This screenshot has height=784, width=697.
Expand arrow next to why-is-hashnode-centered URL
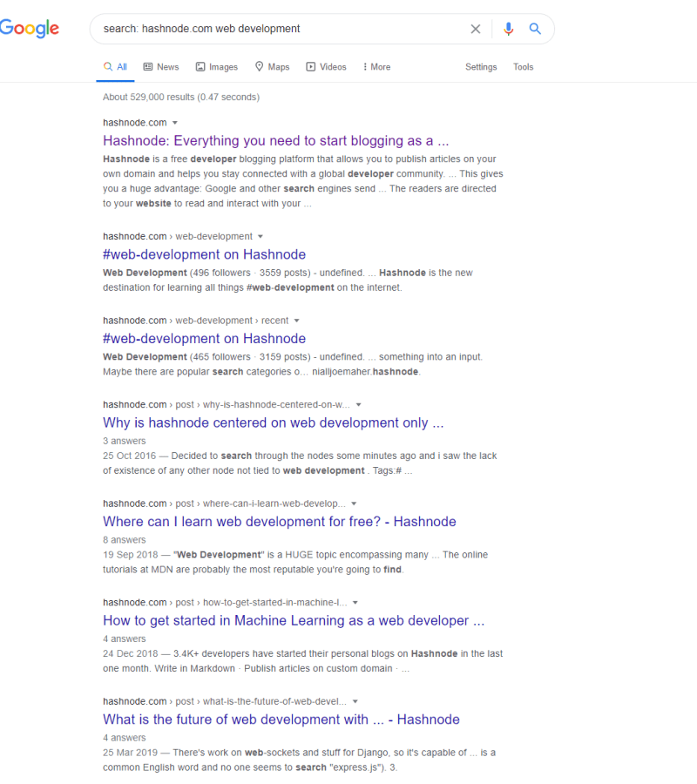click(358, 404)
